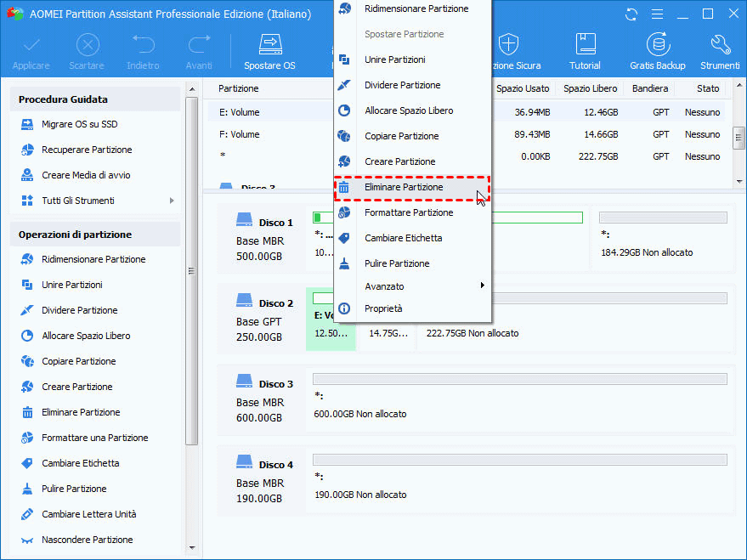
Task: Select 190.00GB Non allocato block
Action: click(520, 481)
